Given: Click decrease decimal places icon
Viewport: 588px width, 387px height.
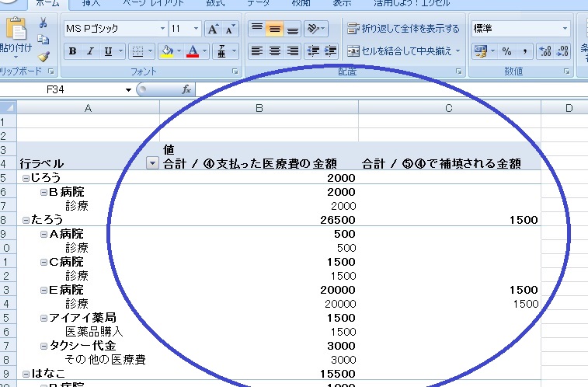Looking at the screenshot, I should pos(562,51).
